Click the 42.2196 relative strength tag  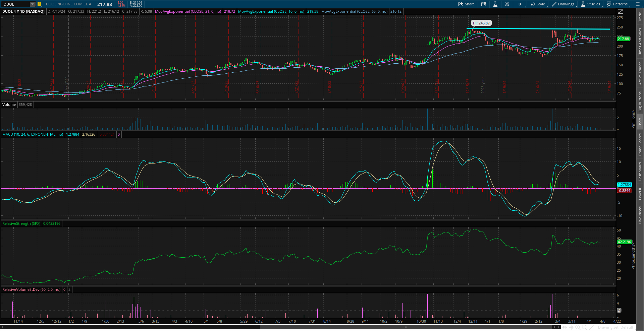pyautogui.click(x=624, y=242)
